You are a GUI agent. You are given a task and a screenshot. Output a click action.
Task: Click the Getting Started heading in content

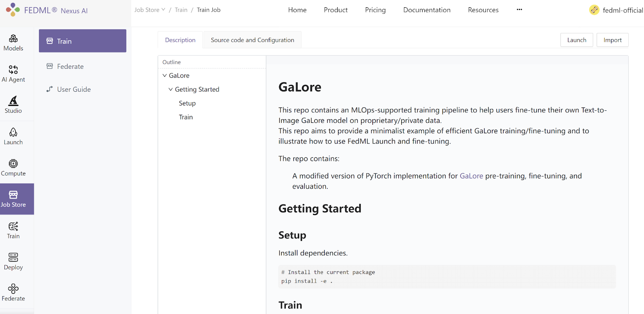pos(320,209)
